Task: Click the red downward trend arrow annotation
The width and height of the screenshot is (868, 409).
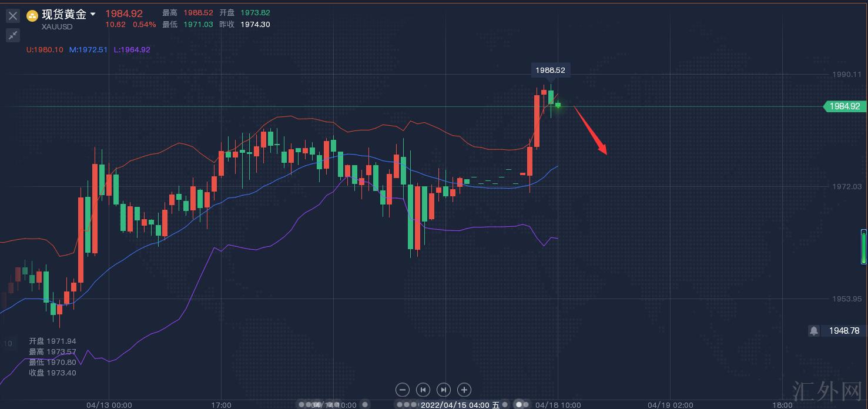Action: coord(591,130)
